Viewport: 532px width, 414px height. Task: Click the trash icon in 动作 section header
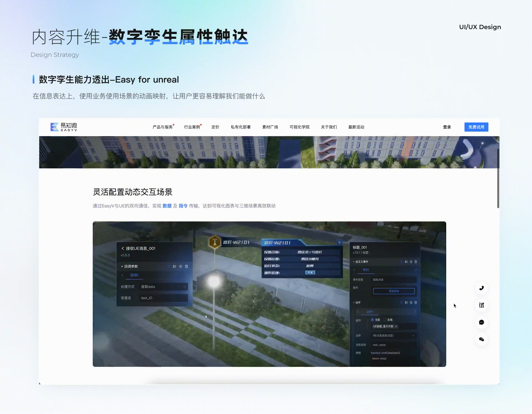coord(416,303)
